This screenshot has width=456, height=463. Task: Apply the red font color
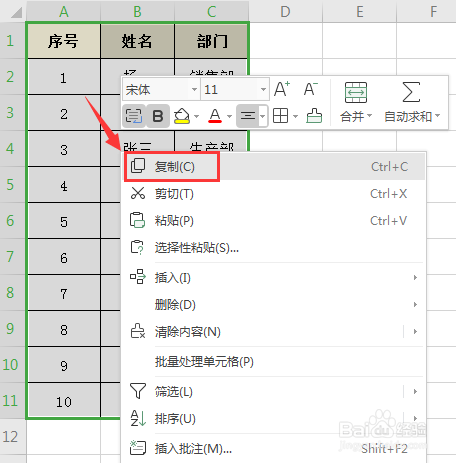tap(215, 116)
